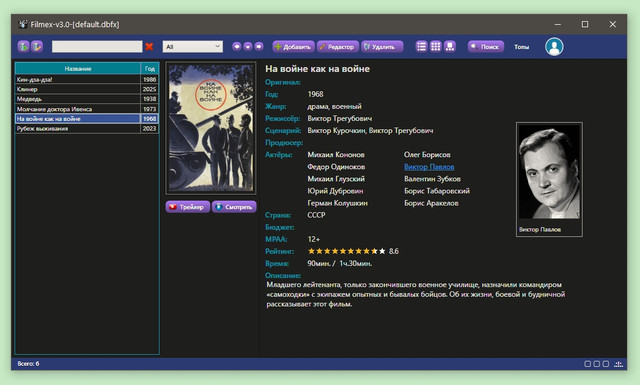Click the round down-arrow navigation button
The width and height of the screenshot is (640, 385).
click(248, 47)
